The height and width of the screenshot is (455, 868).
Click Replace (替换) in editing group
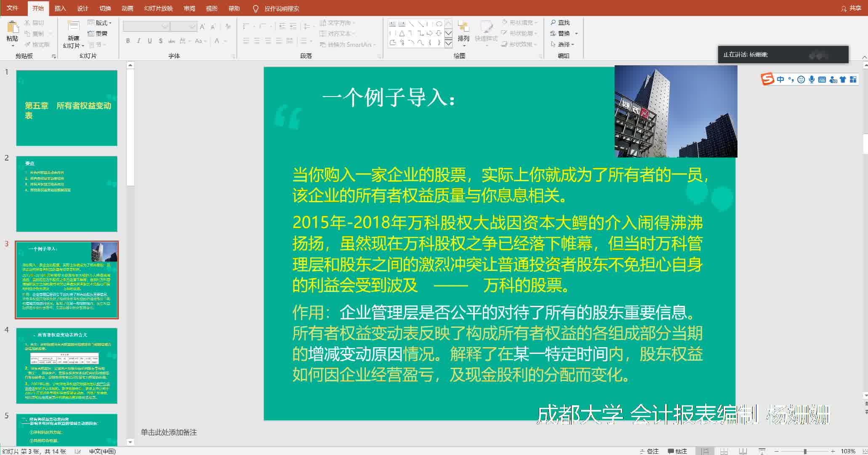point(560,33)
